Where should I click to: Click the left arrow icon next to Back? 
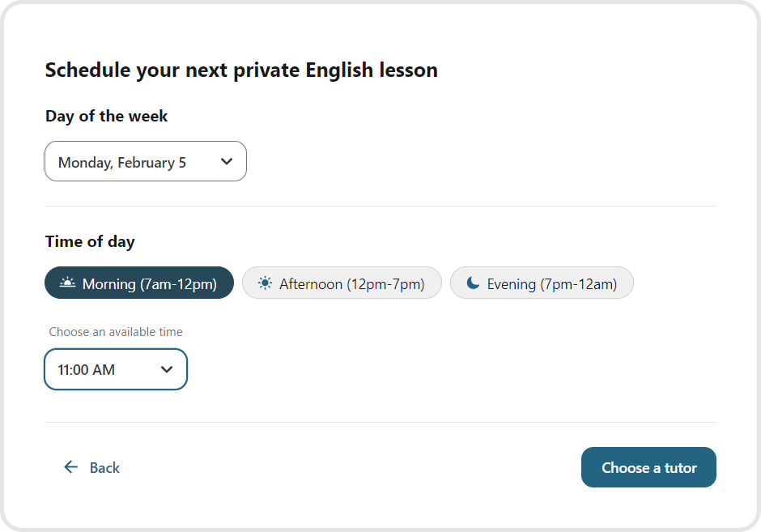click(71, 467)
